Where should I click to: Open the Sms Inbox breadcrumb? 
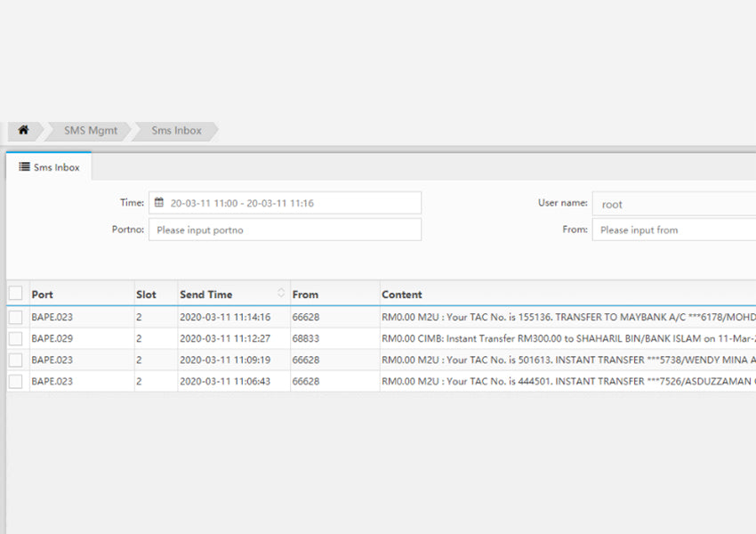(176, 131)
